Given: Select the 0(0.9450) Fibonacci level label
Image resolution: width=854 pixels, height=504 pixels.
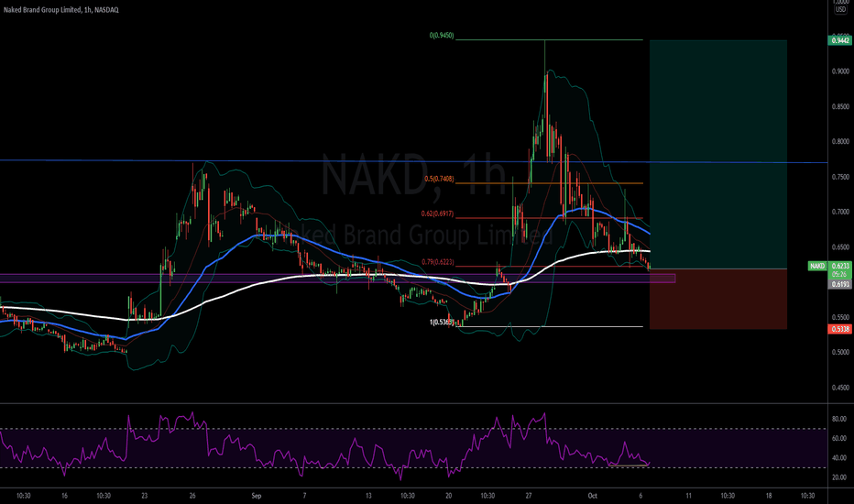Looking at the screenshot, I should [441, 36].
